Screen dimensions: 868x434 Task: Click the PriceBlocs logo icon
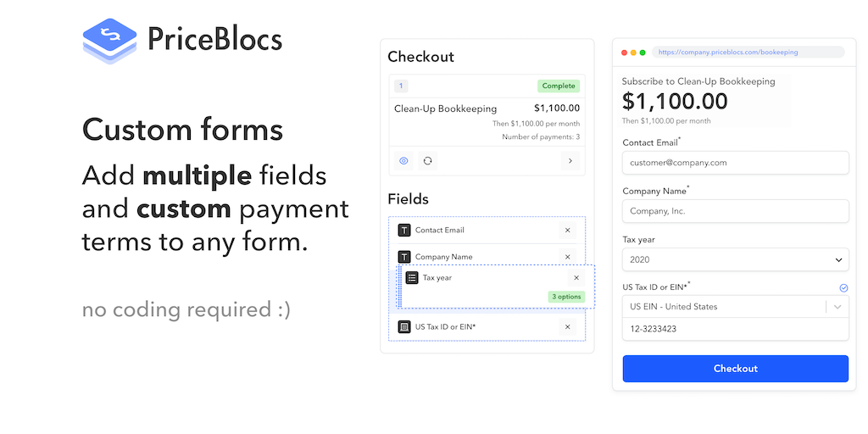(109, 40)
